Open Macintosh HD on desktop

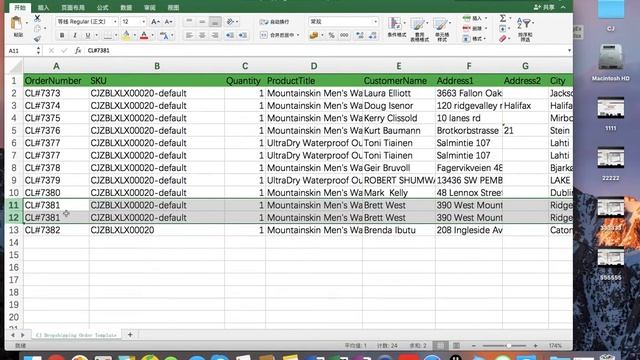611,62
